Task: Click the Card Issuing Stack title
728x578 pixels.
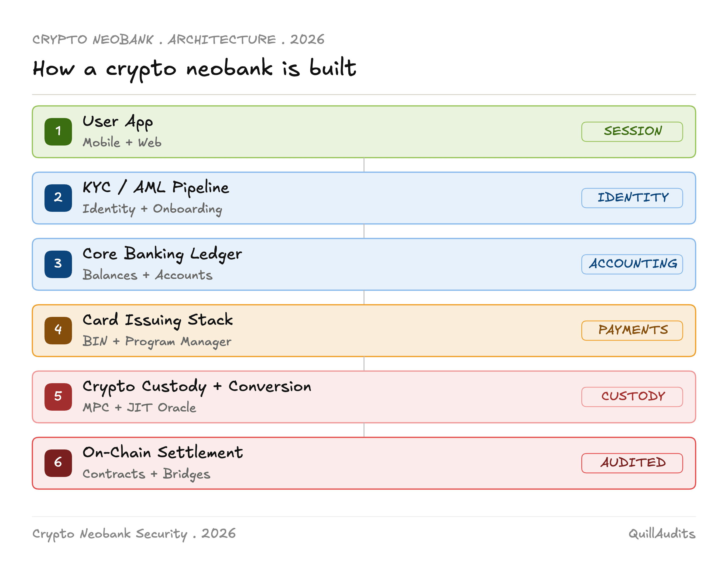Action: pos(158,321)
